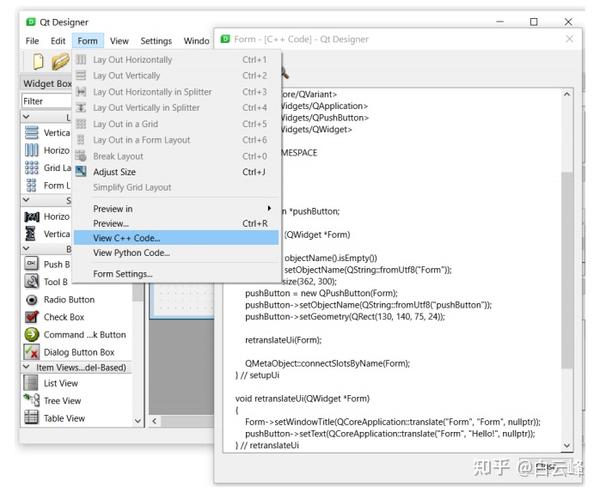Viewport: 600px width, 493px height.
Task: Select the Table View widget icon
Action: (31, 418)
